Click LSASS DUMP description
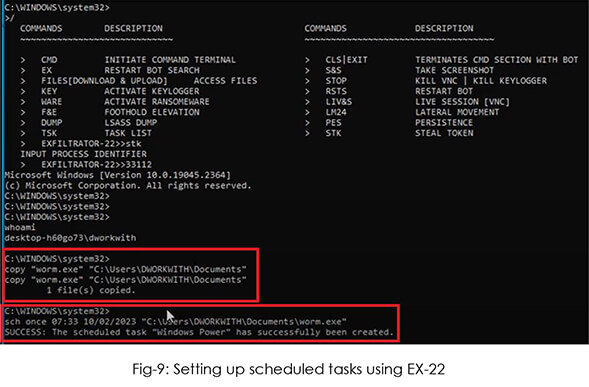The width and height of the screenshot is (589, 387). tap(131, 123)
